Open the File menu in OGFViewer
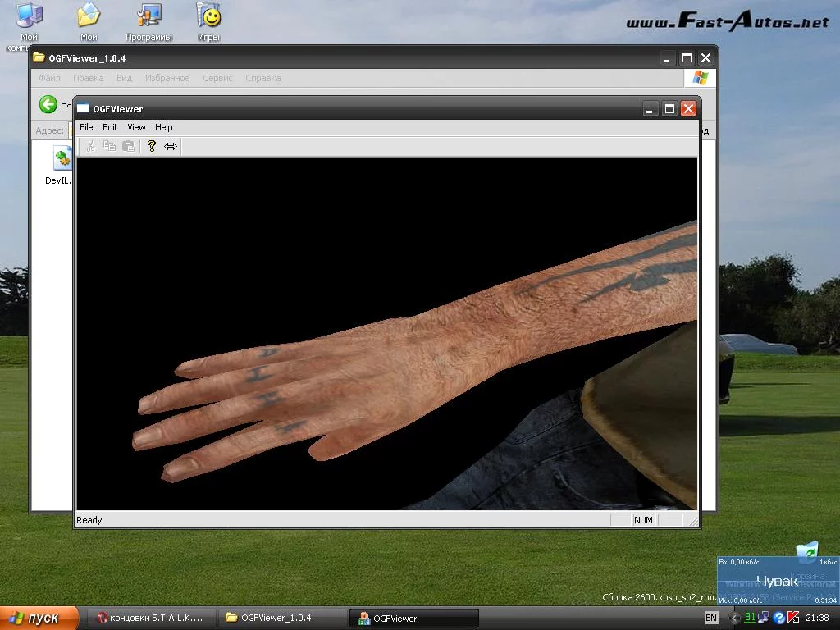Image resolution: width=840 pixels, height=630 pixels. tap(86, 127)
